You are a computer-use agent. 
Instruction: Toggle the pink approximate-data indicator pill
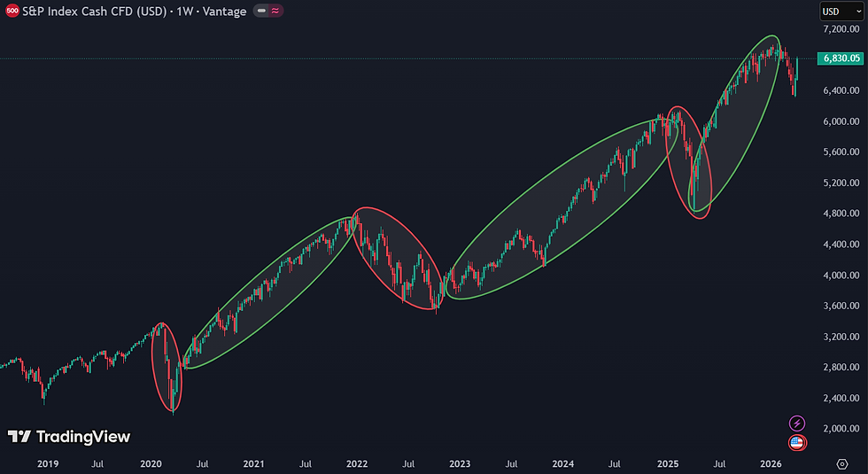[275, 11]
